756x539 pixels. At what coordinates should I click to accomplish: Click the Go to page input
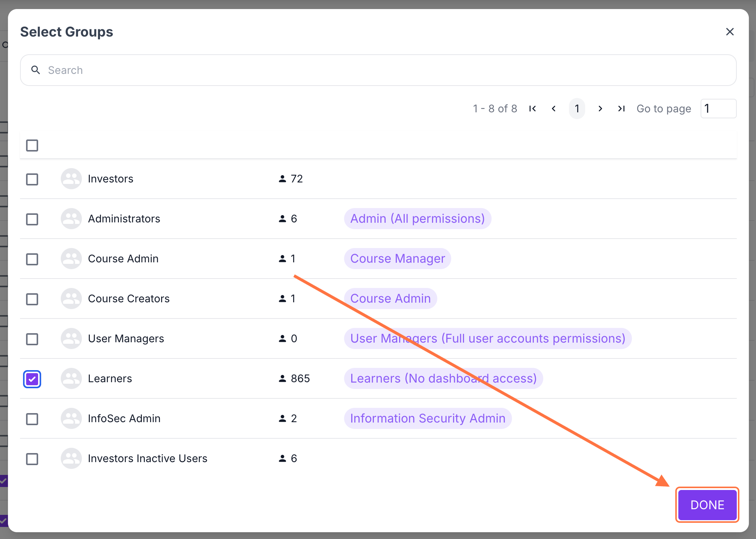(x=718, y=109)
